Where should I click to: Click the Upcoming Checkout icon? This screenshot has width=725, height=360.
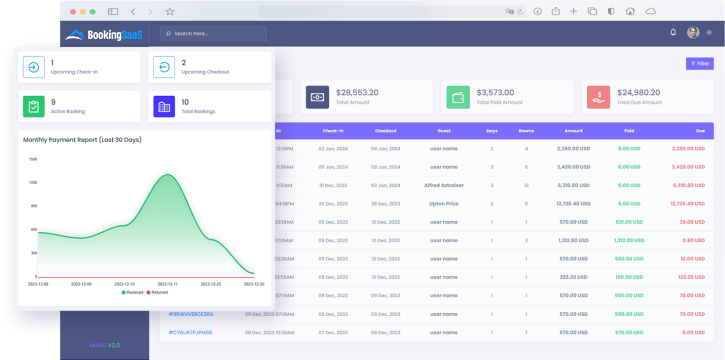pos(164,67)
